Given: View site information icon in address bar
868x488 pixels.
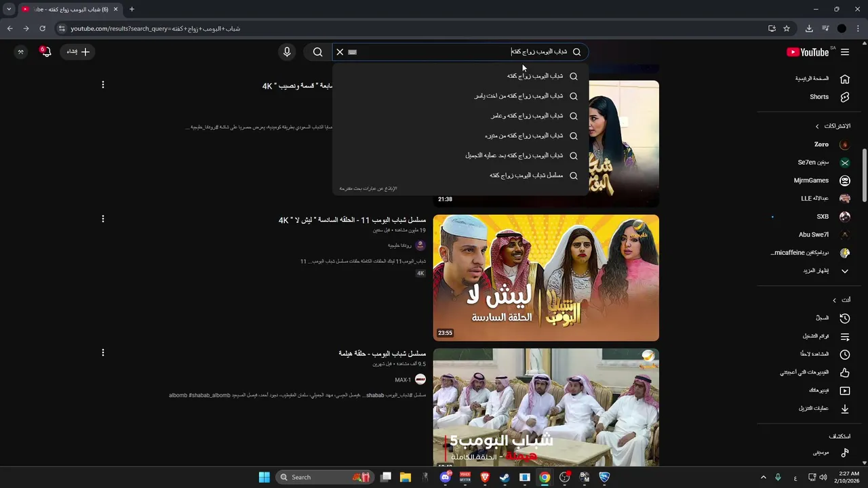Looking at the screenshot, I should 62,28.
